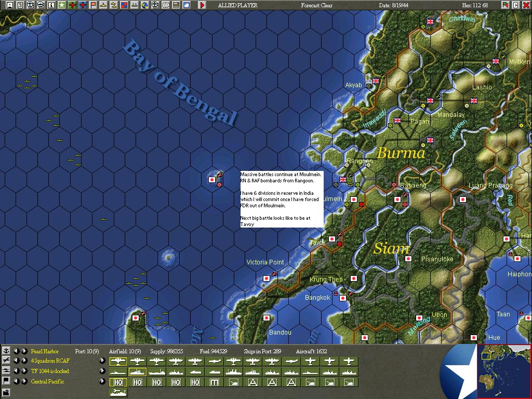Viewport: 532px width, 399px height.
Task: Select the Japanese base at Victoria Point
Action: point(267,278)
